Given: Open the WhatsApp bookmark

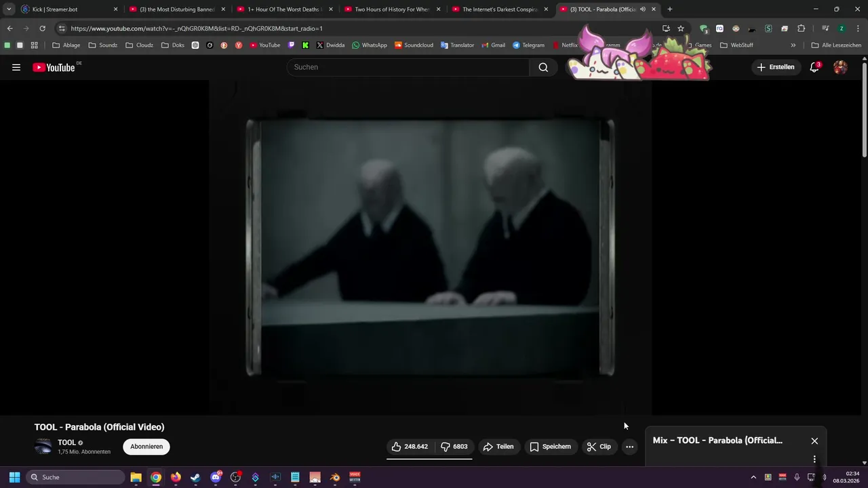Looking at the screenshot, I should [370, 45].
